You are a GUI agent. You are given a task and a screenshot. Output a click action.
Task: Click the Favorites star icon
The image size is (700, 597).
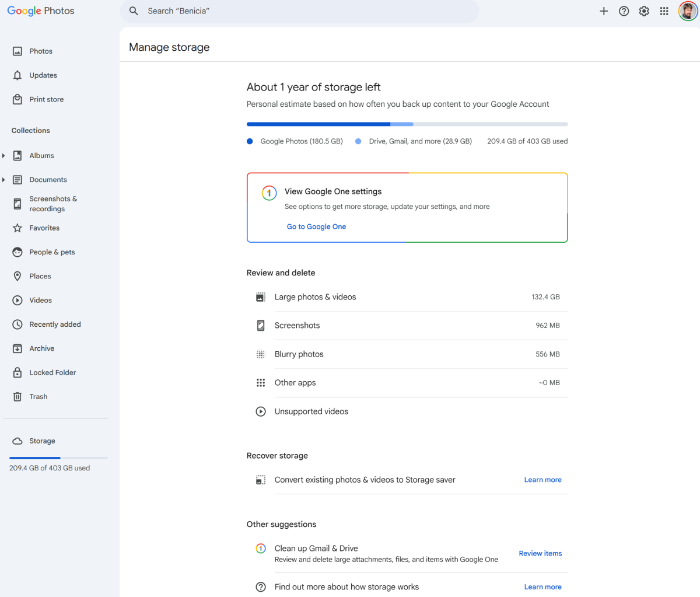click(17, 228)
